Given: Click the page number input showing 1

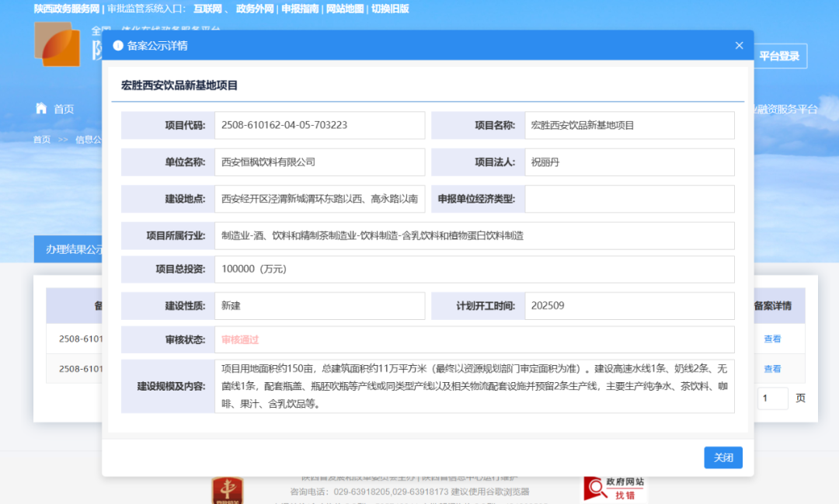Looking at the screenshot, I should click(x=772, y=398).
